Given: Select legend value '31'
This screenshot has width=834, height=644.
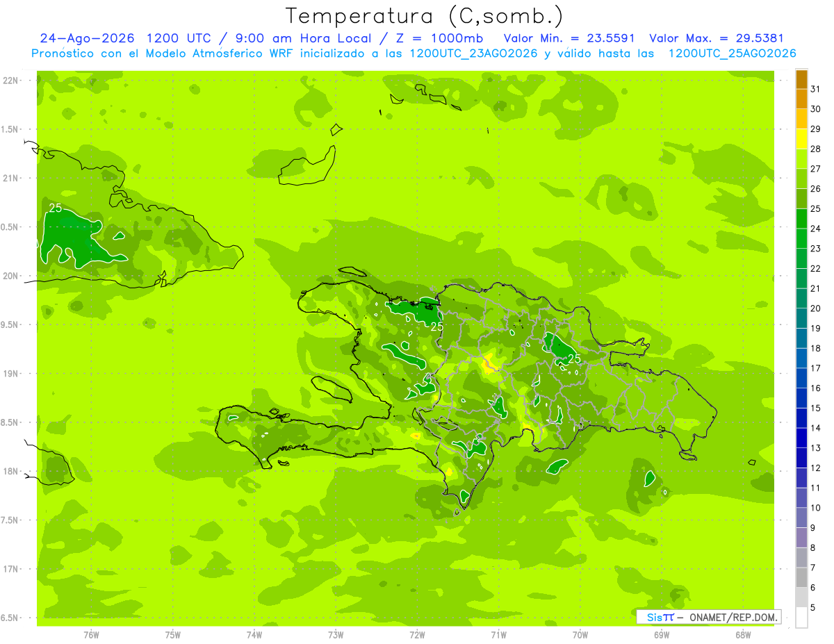Looking at the screenshot, I should coord(816,89).
